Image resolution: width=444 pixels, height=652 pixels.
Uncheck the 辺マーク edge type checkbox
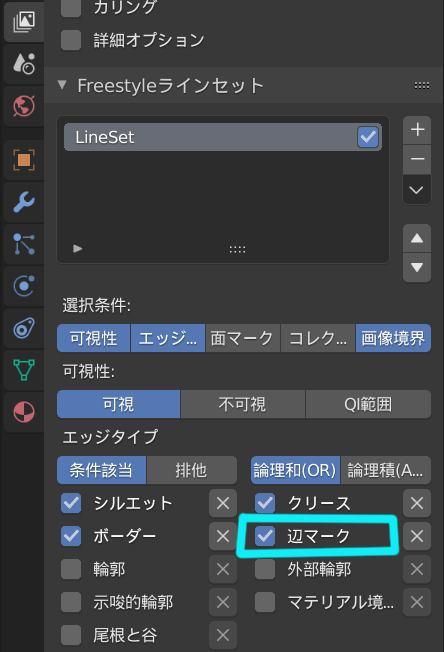pos(265,536)
